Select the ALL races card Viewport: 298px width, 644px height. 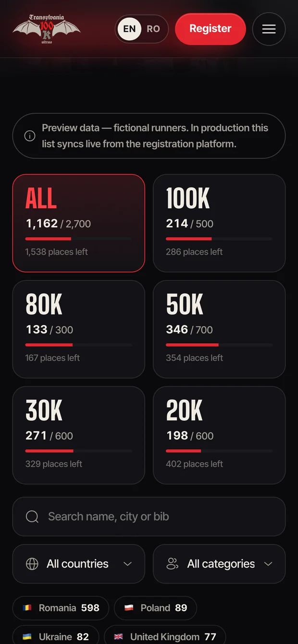point(78,223)
